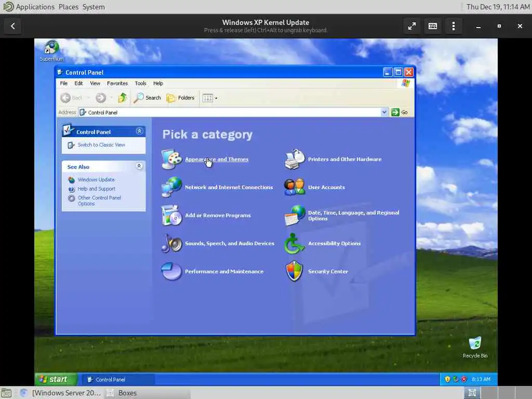Open the Accessibility Options icon
Viewport: 532px width, 399px height.
pyautogui.click(x=294, y=243)
